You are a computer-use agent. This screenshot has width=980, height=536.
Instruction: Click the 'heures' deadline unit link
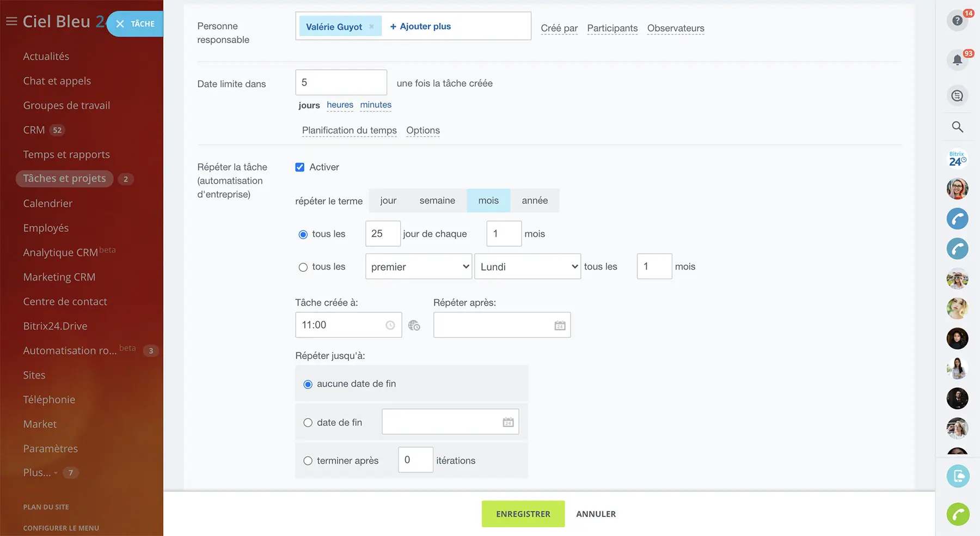click(340, 105)
